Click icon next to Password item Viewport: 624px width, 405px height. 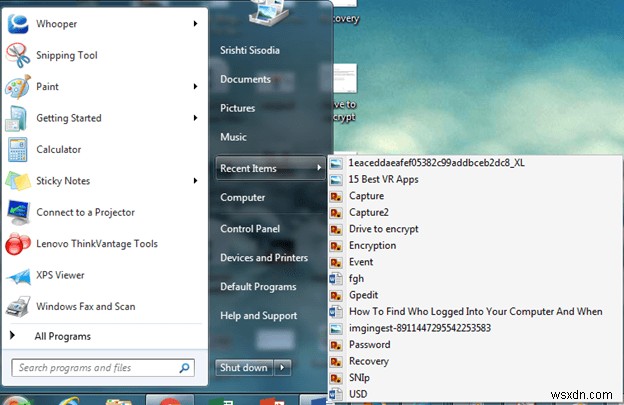click(336, 345)
